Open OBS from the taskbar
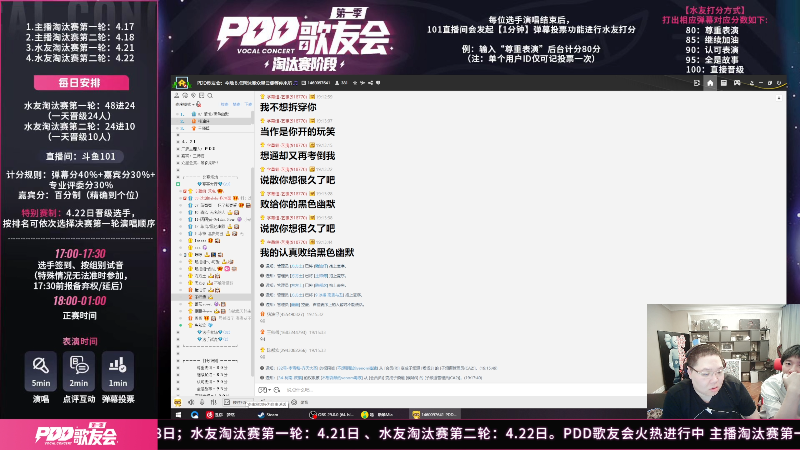 pyautogui.click(x=332, y=415)
